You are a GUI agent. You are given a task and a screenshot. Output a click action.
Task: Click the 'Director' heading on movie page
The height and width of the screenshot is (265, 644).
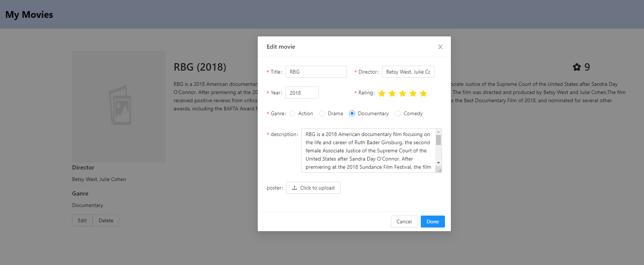point(83,168)
